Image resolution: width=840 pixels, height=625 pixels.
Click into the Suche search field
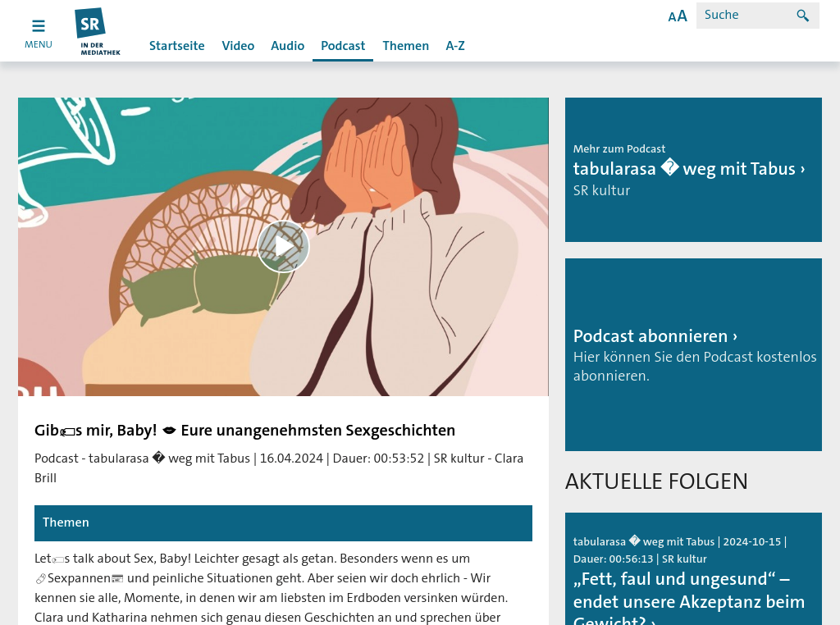pyautogui.click(x=747, y=16)
